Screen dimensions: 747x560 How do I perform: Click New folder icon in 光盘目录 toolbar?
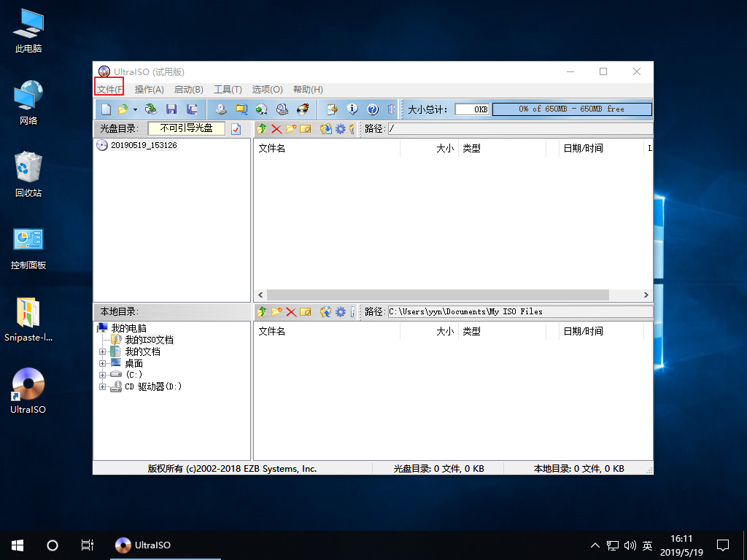tap(291, 128)
